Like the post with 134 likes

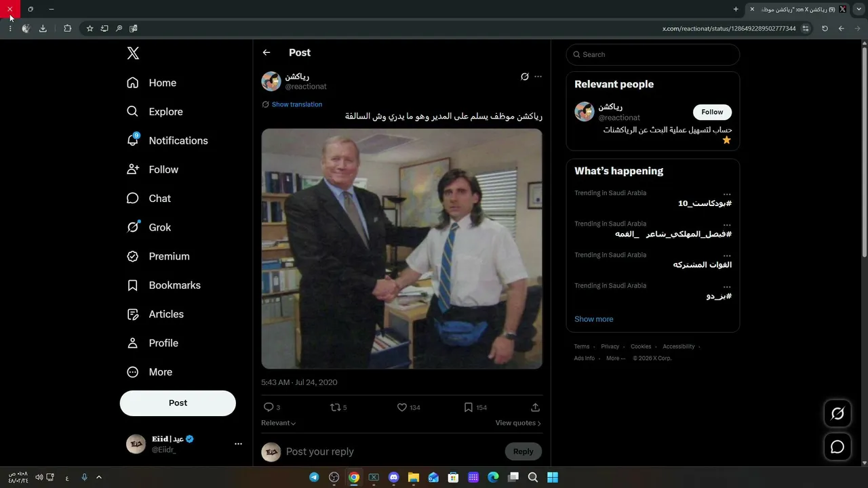point(402,407)
